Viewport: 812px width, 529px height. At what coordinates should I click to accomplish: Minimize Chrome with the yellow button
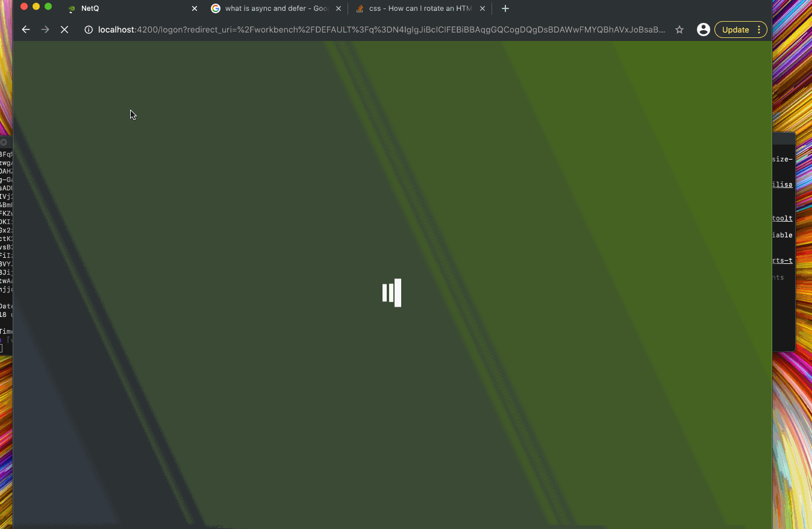[x=36, y=7]
